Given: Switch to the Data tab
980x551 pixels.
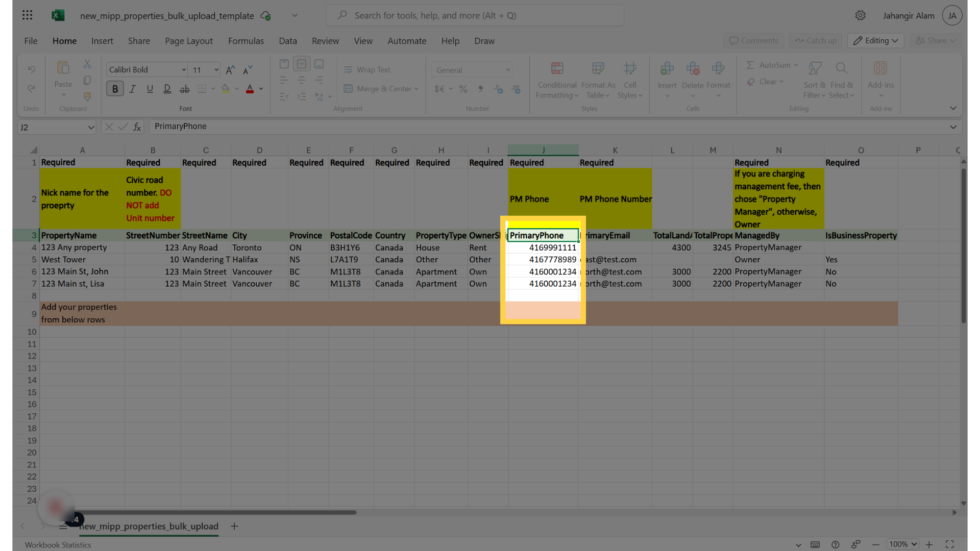Looking at the screenshot, I should (288, 41).
